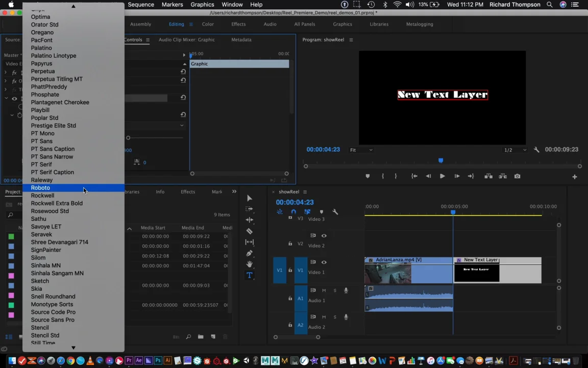The image size is (588, 368).
Task: Click the program timecode 00:00:04:23
Action: point(323,149)
